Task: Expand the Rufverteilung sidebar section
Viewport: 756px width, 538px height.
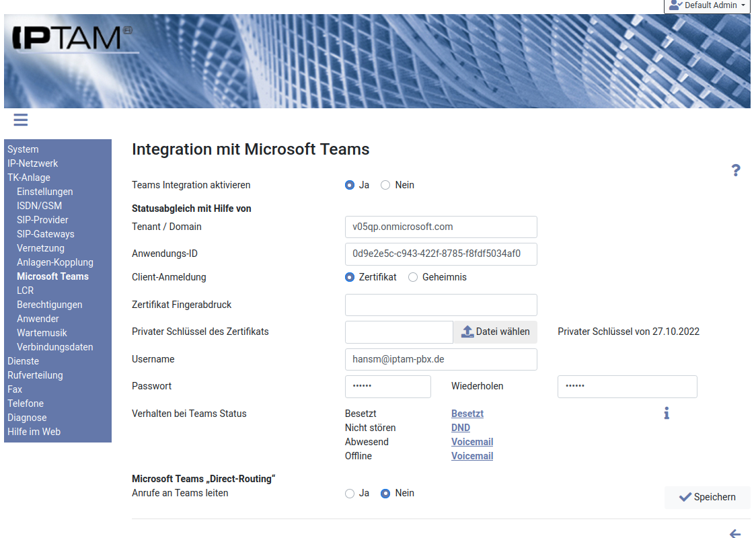Action: (x=35, y=375)
